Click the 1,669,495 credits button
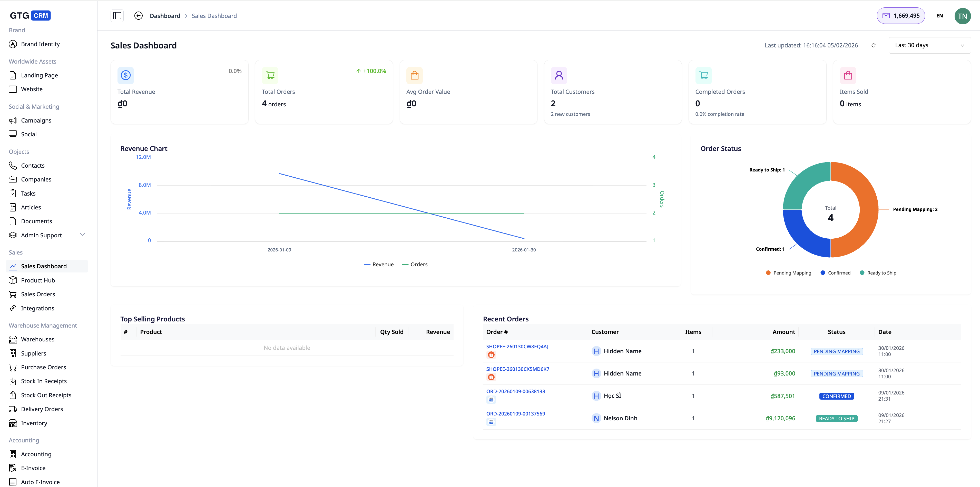Screen dimensions: 980x487 [x=900, y=16]
